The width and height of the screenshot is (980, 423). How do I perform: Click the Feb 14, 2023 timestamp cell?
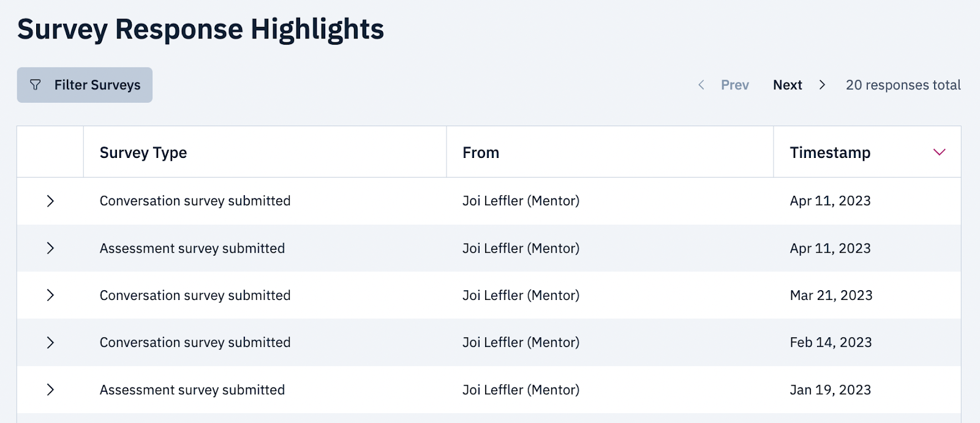[831, 342]
